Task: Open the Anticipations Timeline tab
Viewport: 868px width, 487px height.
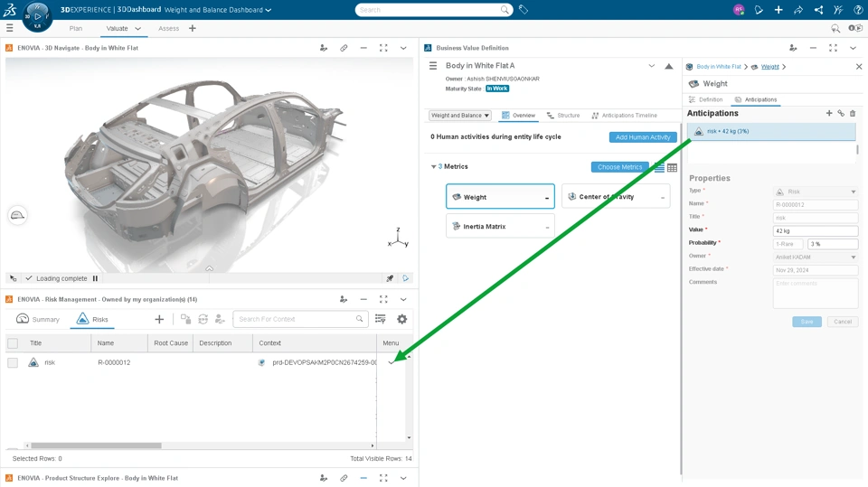Action: click(x=624, y=115)
